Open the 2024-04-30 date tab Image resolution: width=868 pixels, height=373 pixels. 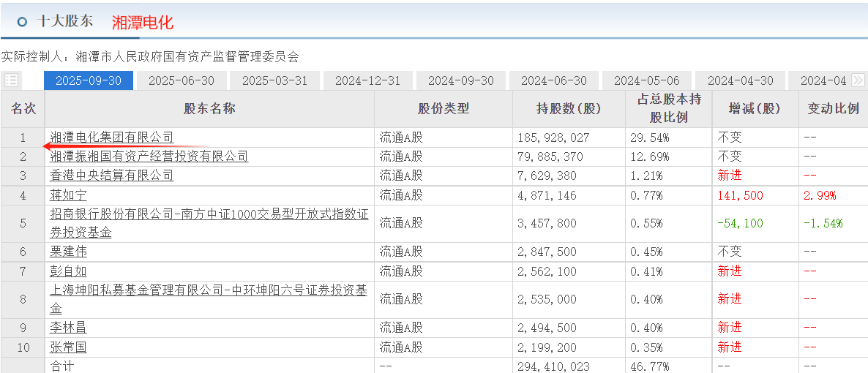point(740,80)
